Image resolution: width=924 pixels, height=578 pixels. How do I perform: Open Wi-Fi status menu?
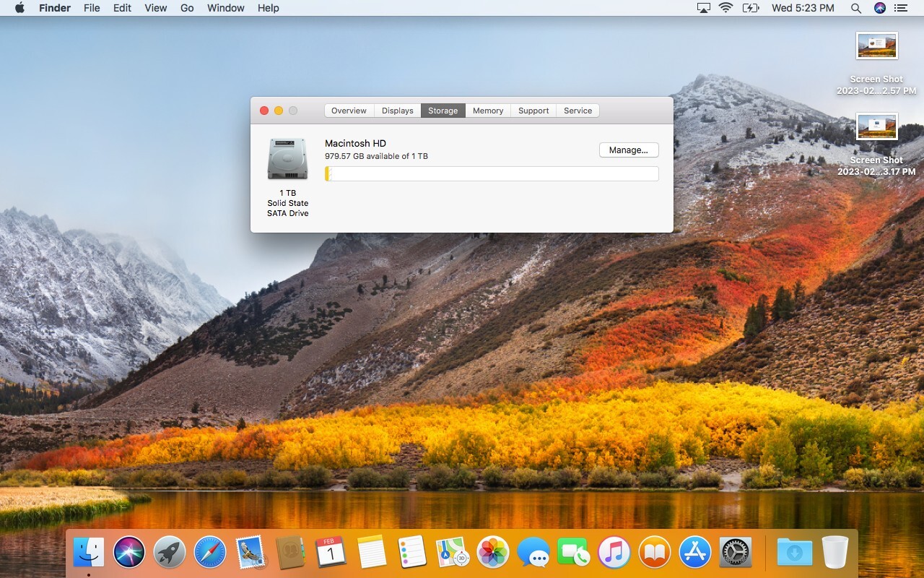pyautogui.click(x=726, y=8)
